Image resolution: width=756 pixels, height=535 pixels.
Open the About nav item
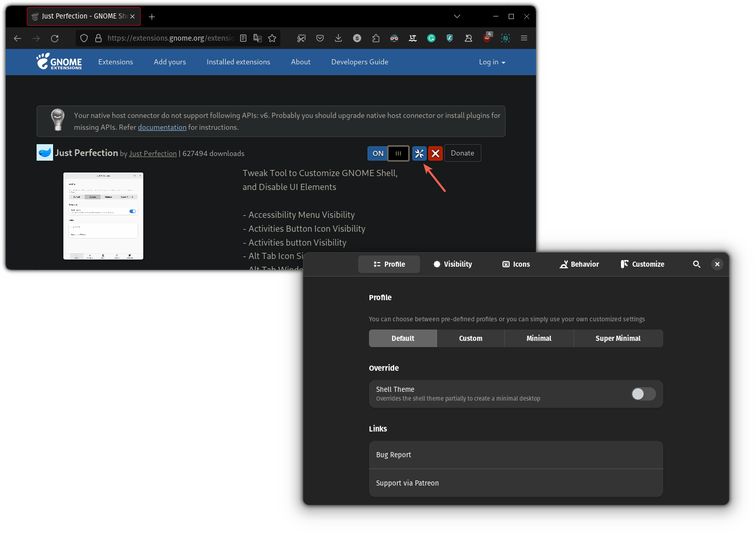301,62
